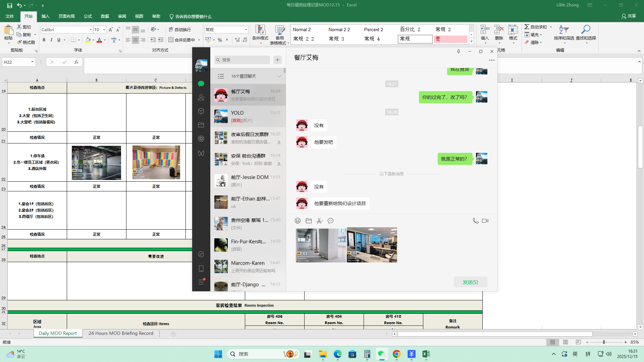This screenshot has width=644, height=362.
Task: Toggle italic formatting in Excel ribbon
Action: pos(51,40)
